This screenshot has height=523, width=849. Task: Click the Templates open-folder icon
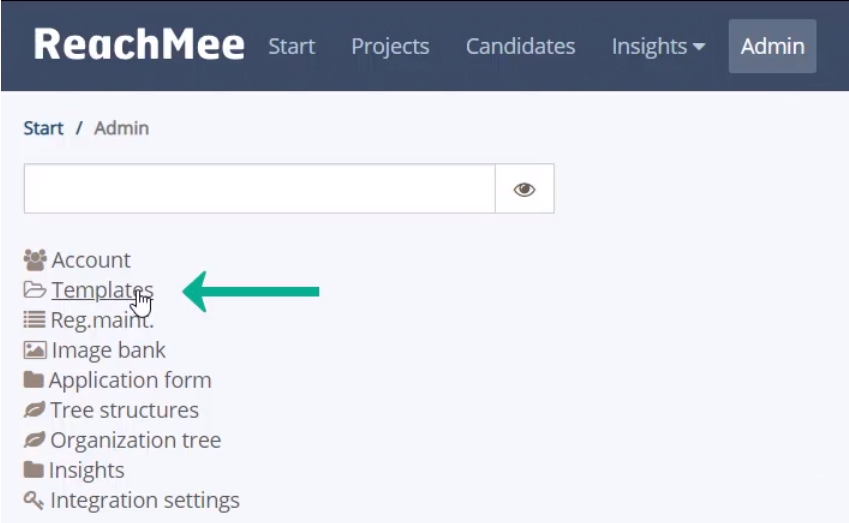point(35,290)
